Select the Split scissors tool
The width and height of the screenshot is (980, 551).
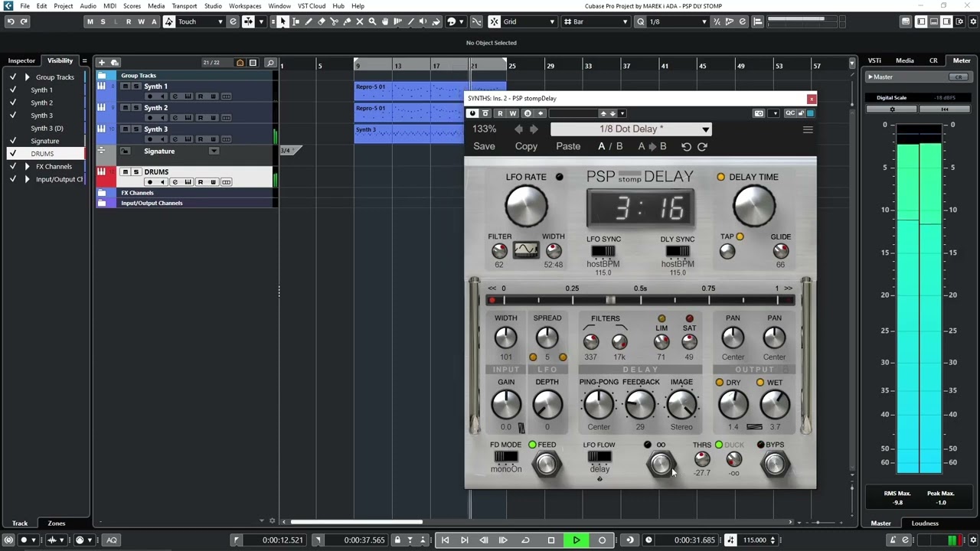(x=335, y=21)
